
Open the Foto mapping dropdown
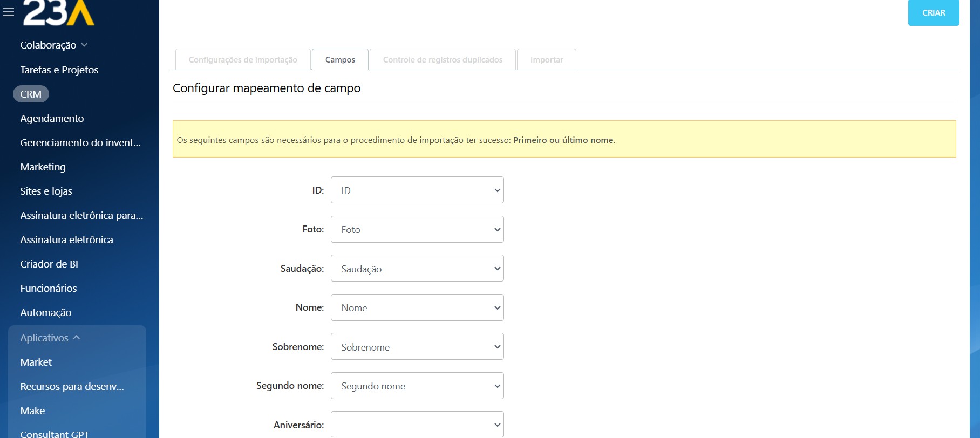(x=417, y=229)
